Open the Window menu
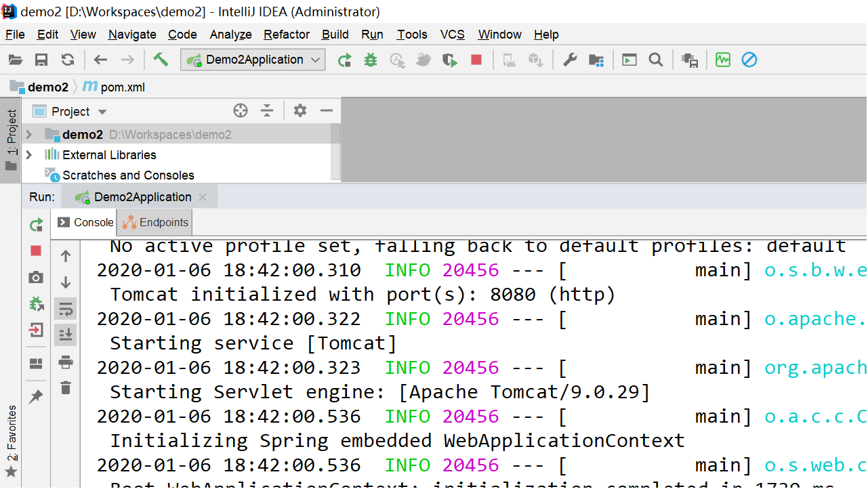 tap(500, 35)
